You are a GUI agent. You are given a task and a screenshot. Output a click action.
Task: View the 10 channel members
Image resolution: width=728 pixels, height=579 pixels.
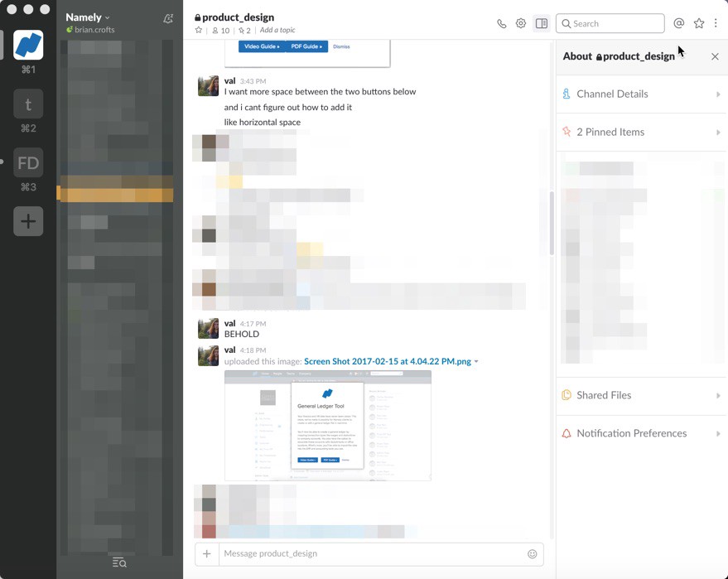(221, 31)
